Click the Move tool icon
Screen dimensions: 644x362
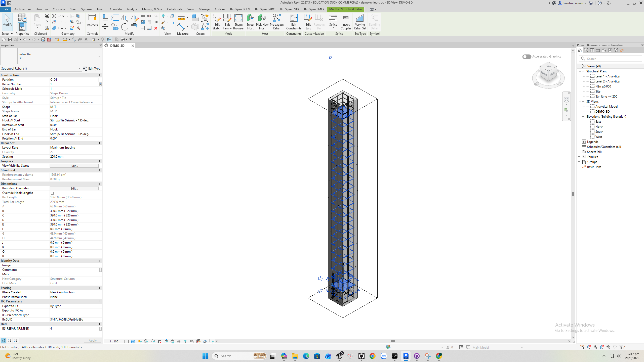105,27
